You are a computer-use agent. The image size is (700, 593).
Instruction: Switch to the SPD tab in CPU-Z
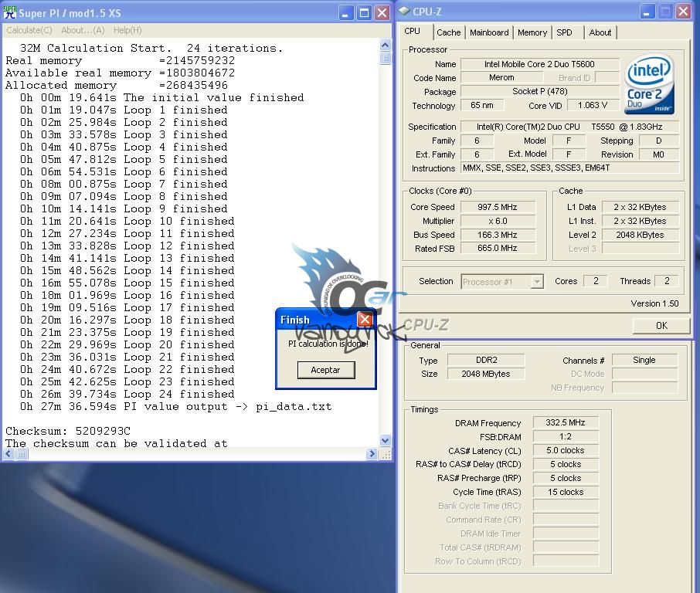click(x=564, y=32)
